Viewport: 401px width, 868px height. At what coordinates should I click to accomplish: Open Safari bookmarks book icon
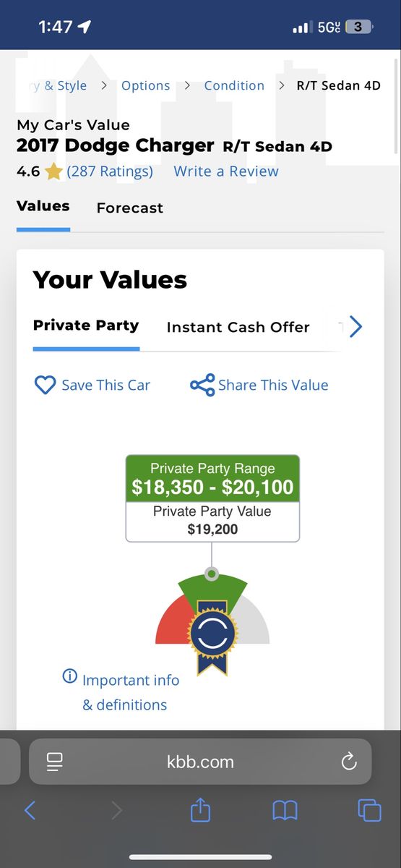click(x=285, y=810)
